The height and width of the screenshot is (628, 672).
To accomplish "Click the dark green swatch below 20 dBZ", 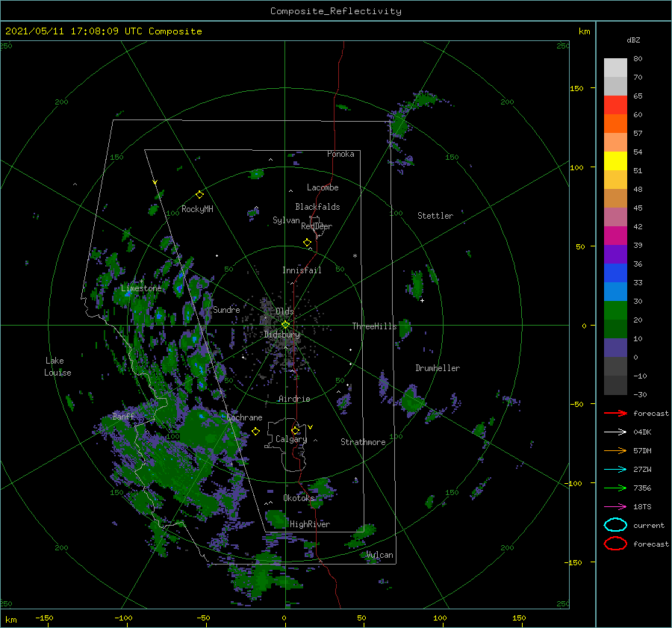I will [615, 329].
